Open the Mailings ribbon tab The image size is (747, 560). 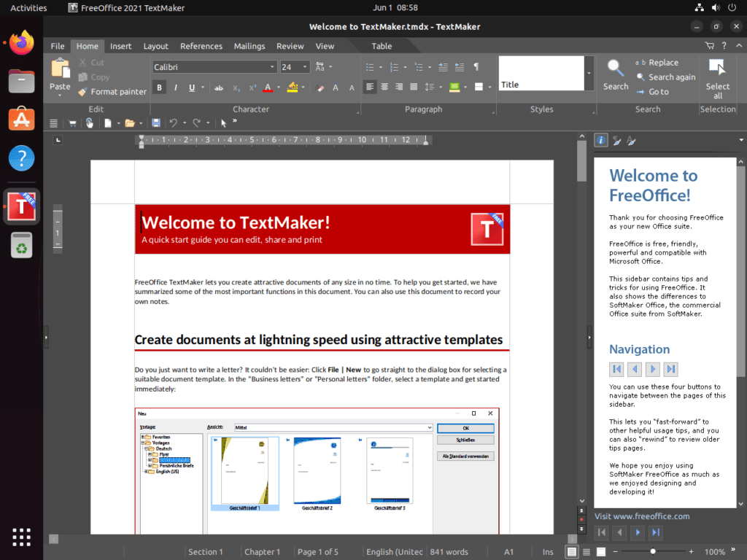click(x=249, y=45)
